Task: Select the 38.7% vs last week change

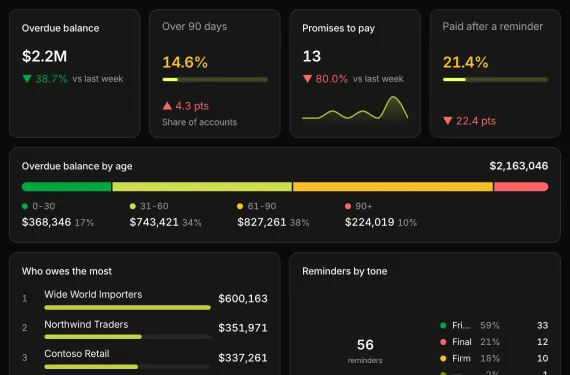Action: click(x=73, y=78)
